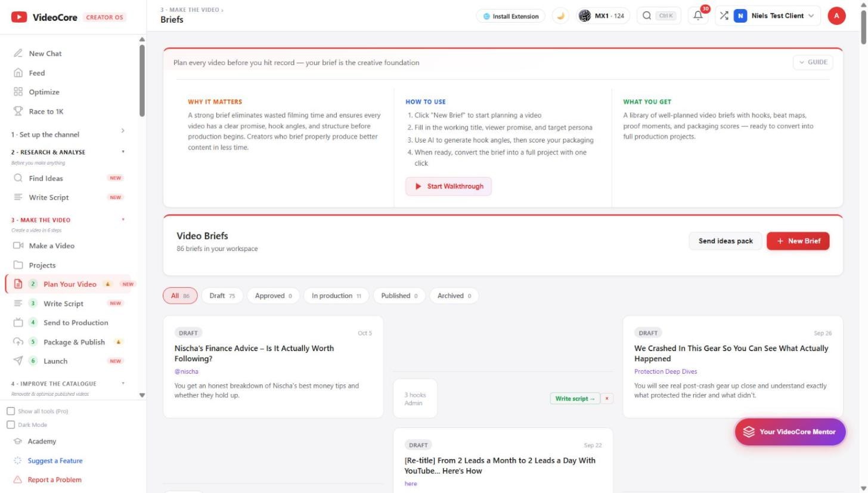Open the Projects folder icon

(x=18, y=265)
